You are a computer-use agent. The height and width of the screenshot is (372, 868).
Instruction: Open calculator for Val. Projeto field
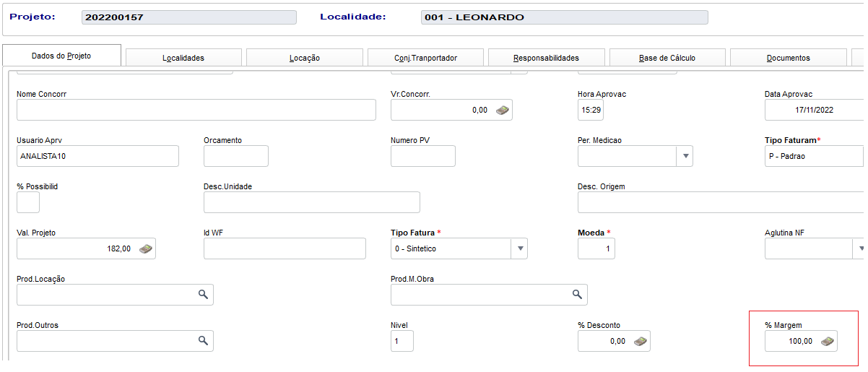[x=146, y=248]
